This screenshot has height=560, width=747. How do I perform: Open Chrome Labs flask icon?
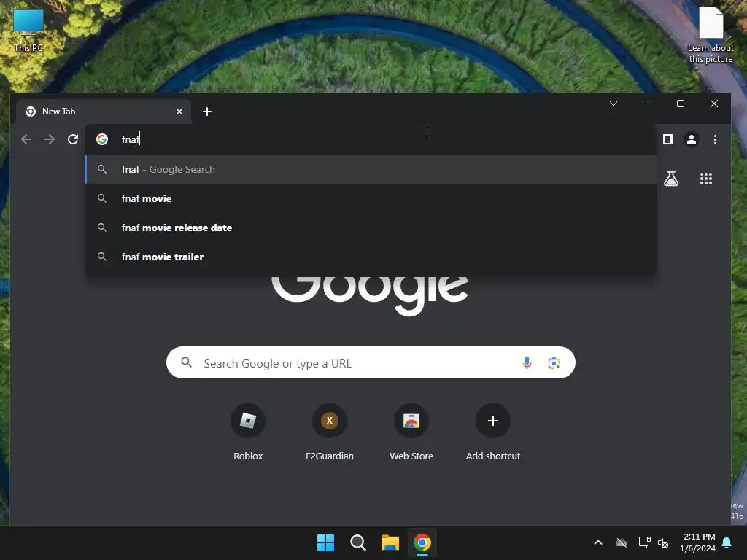point(671,179)
